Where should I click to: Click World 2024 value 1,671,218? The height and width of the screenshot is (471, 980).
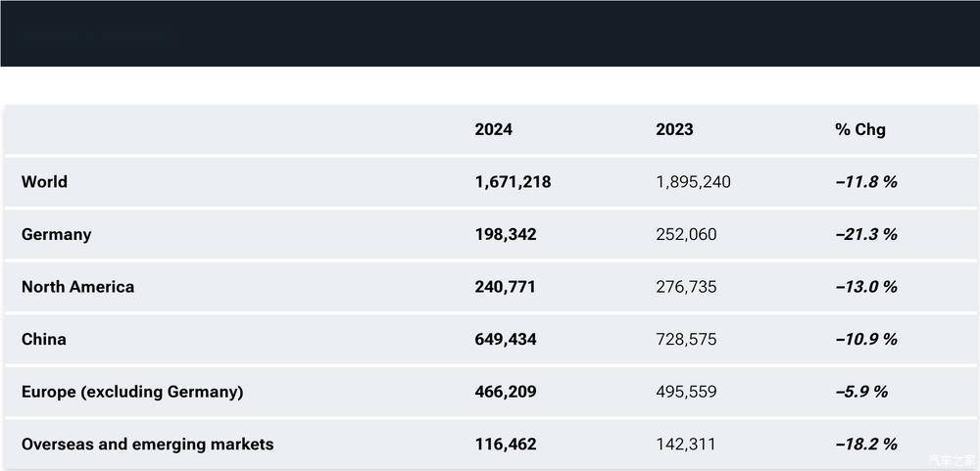513,182
